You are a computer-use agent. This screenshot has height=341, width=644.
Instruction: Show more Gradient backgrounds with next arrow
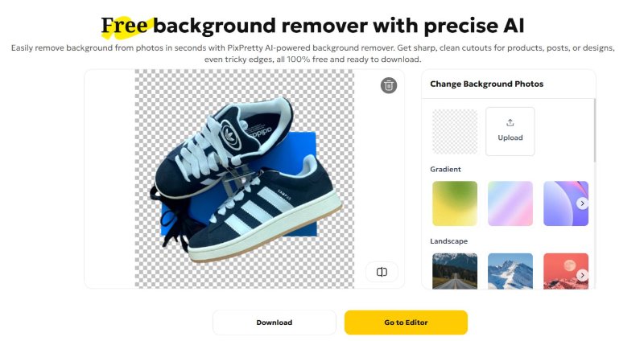point(582,203)
